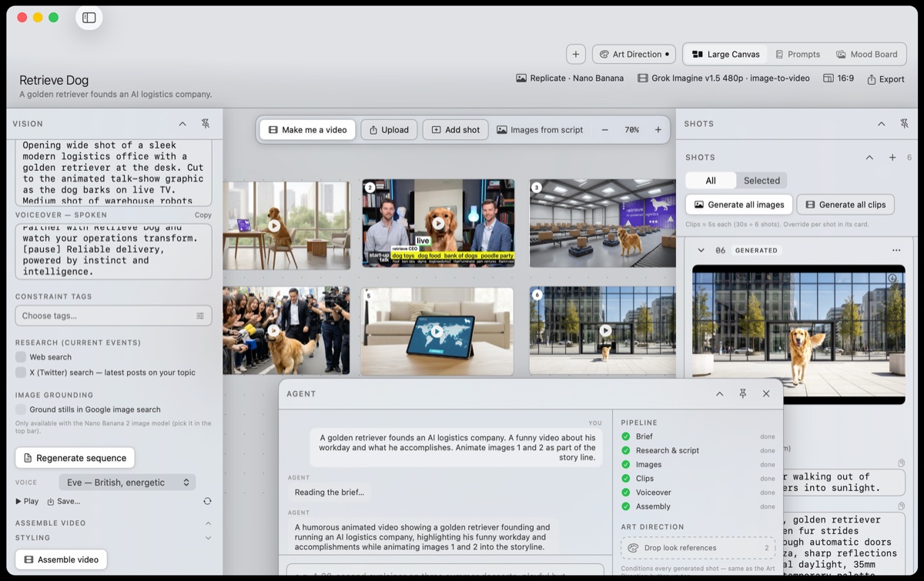Select the All shots filter

coord(711,180)
